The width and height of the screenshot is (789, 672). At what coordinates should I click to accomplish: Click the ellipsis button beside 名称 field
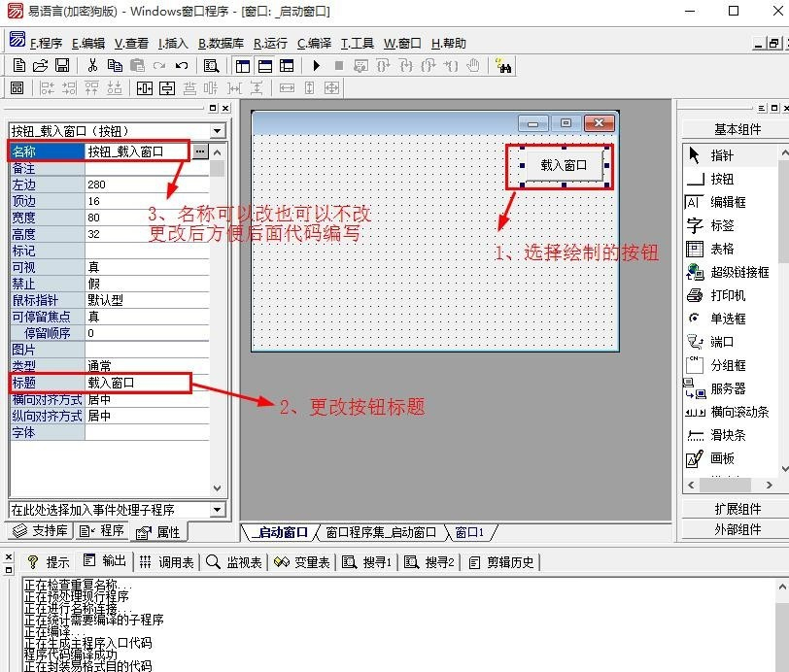click(200, 151)
